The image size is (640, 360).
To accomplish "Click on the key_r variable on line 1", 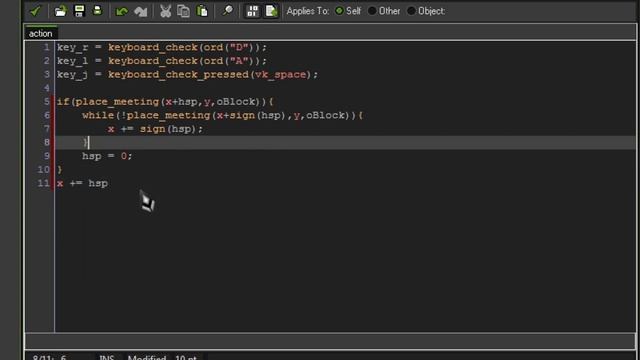I will coord(73,48).
